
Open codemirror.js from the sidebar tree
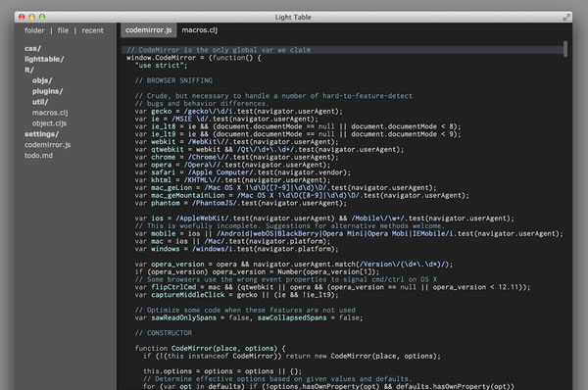(48, 145)
